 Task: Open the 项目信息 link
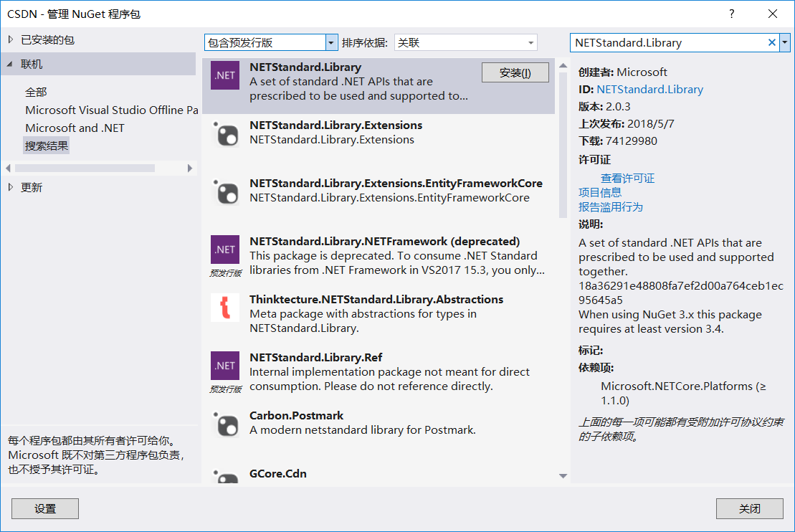(600, 193)
